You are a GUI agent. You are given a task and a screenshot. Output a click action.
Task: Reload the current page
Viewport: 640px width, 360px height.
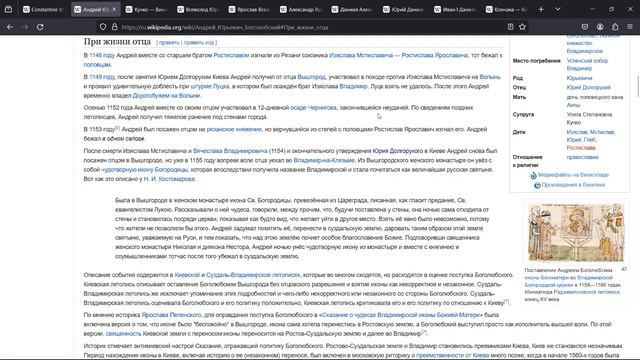click(x=40, y=27)
